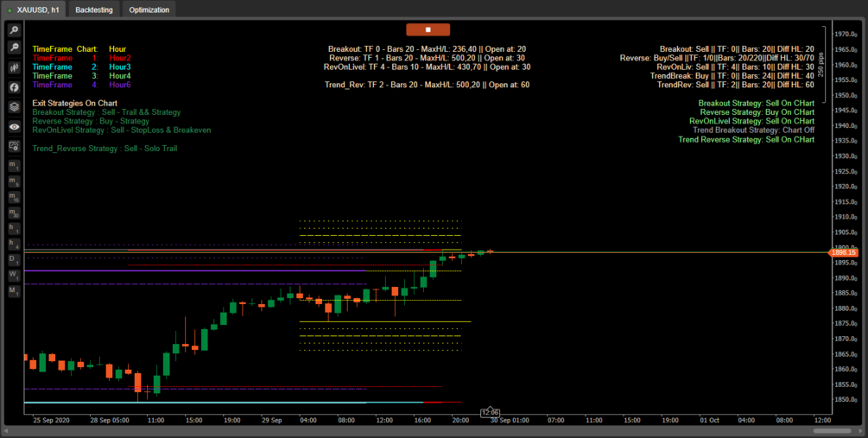Open the indicators (f) menu icon
Screen dimensions: 868x438
pos(15,87)
